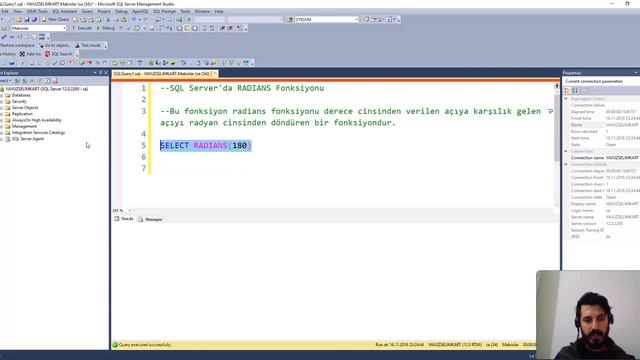The image size is (640, 360).
Task: Switch to the Messages tab
Action: (x=150, y=219)
